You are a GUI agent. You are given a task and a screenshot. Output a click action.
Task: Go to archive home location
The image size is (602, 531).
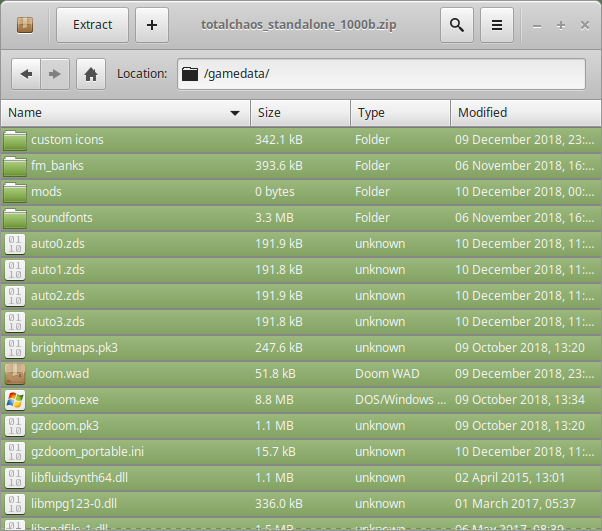pos(91,74)
